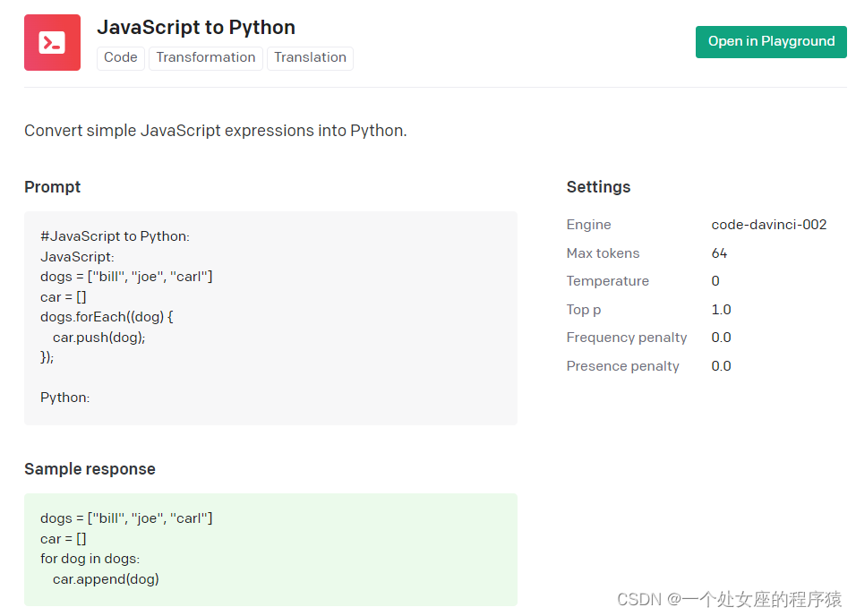The width and height of the screenshot is (856, 616).
Task: Click the Prompt heading
Action: tap(53, 187)
